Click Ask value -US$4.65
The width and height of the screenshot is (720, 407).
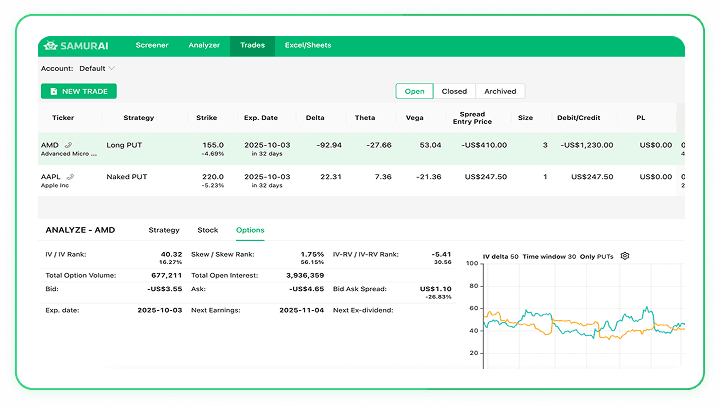[306, 289]
